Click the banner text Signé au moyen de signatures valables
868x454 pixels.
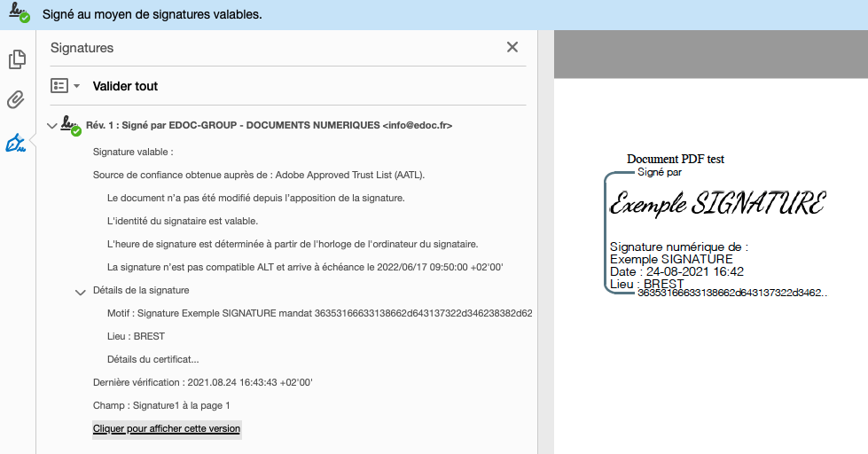point(152,14)
